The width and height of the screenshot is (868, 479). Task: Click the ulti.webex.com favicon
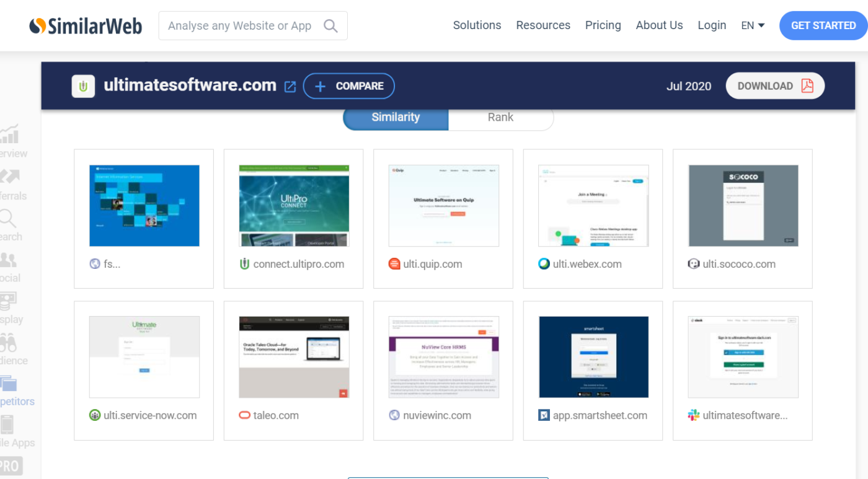[544, 264]
